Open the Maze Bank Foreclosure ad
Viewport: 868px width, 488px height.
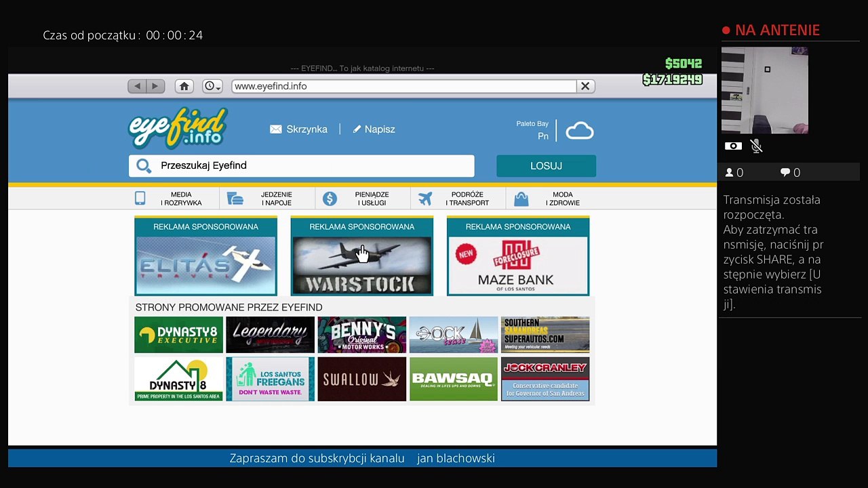click(x=518, y=256)
